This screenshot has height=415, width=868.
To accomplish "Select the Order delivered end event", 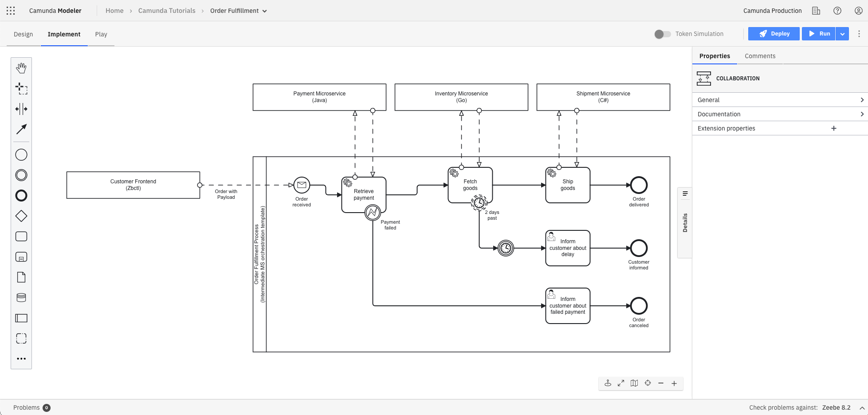I will [639, 185].
